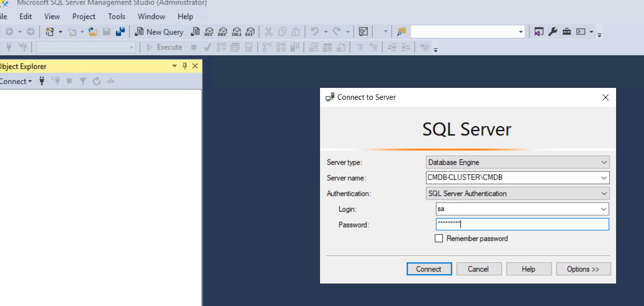
Task: Open the Connect dropdown in Object Explorer
Action: [x=15, y=81]
